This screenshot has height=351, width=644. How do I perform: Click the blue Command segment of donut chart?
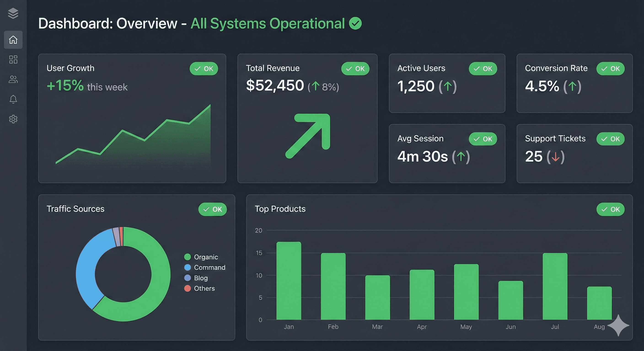click(86, 270)
